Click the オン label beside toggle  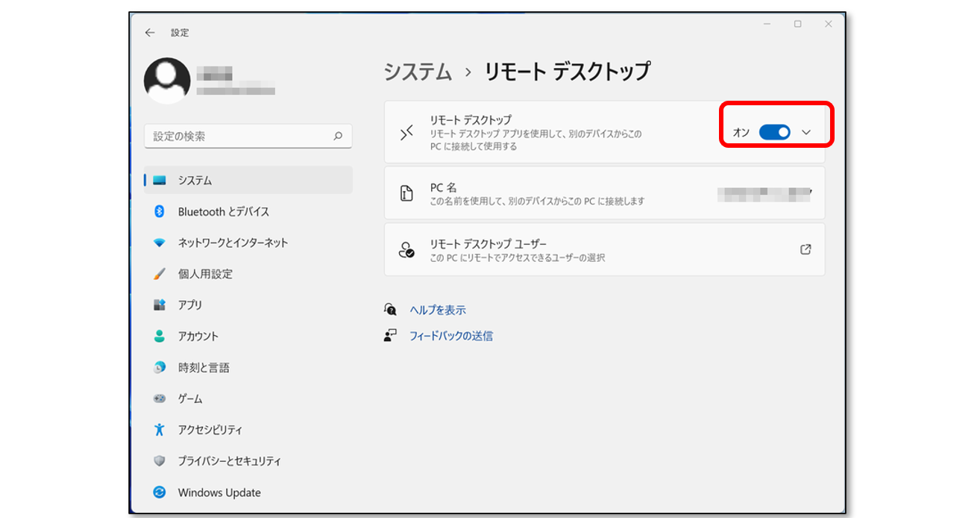741,132
